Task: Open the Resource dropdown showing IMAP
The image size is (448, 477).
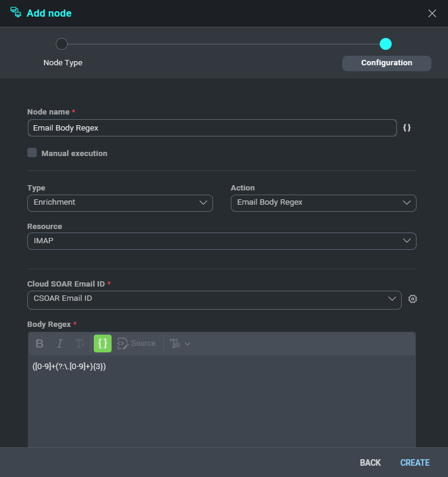Action: pyautogui.click(x=221, y=241)
